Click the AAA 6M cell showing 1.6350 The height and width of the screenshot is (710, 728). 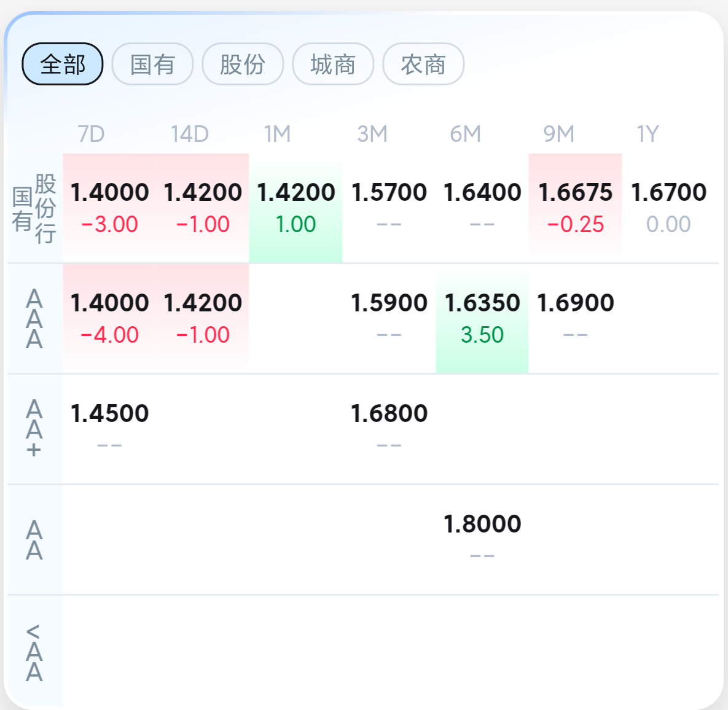(482, 319)
